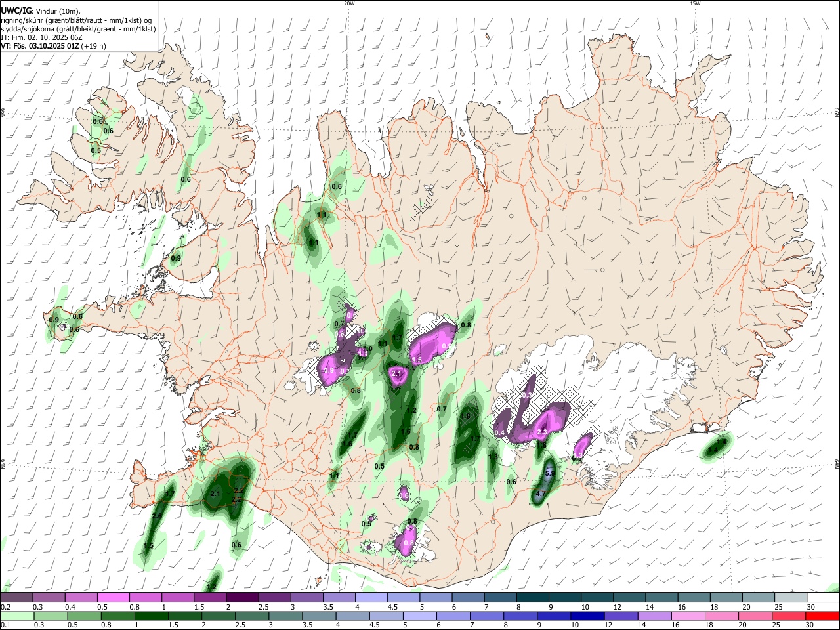
Task: Click the 'UWC/IG: Vindur (10m),' title text
Action: (40, 11)
